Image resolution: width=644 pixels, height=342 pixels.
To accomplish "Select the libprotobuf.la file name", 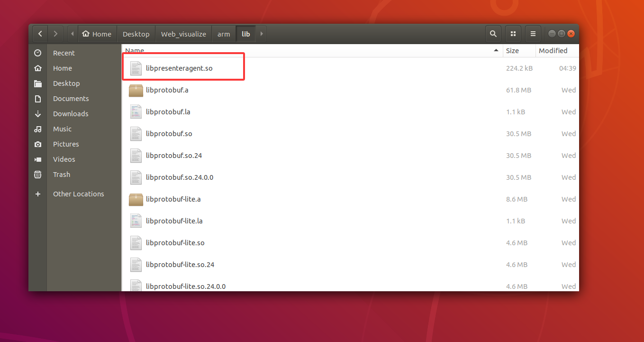I will [168, 112].
